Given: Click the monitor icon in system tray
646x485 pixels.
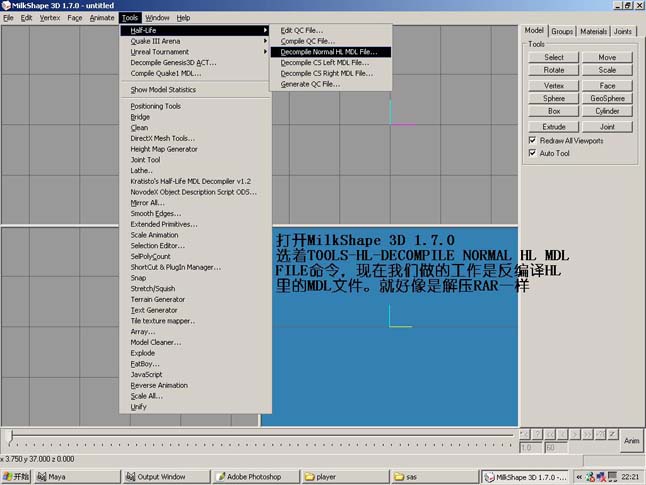Looking at the screenshot, I should (612, 476).
